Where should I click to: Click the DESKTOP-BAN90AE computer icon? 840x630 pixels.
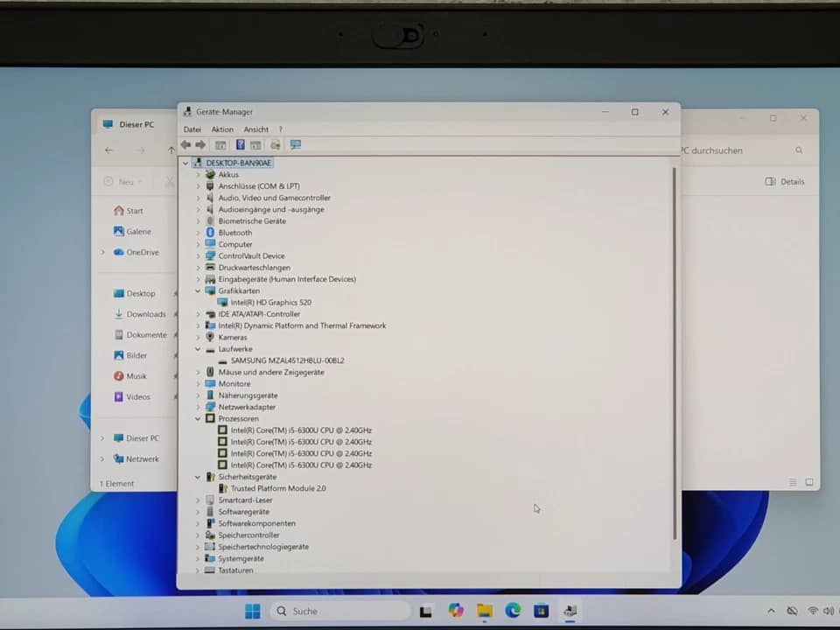198,163
